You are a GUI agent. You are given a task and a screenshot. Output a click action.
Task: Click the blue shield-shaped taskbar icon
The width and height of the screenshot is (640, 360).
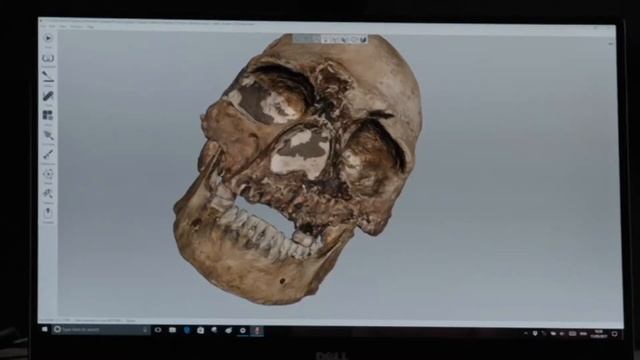[187, 330]
